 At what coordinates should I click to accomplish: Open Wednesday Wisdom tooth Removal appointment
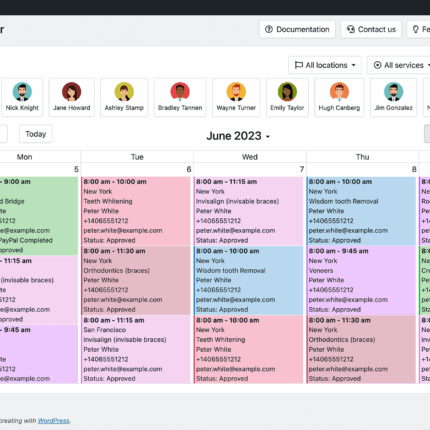[x=249, y=280]
